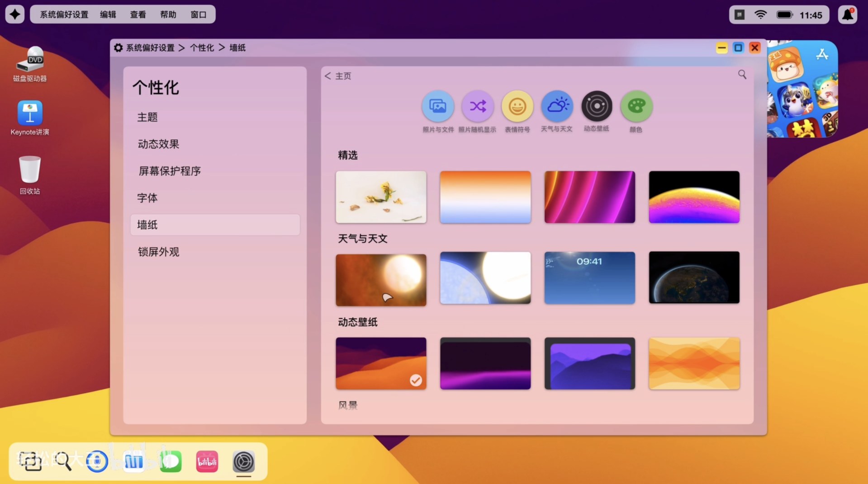Open the Color palette wallpaper category
This screenshot has height=484, width=868.
636,106
